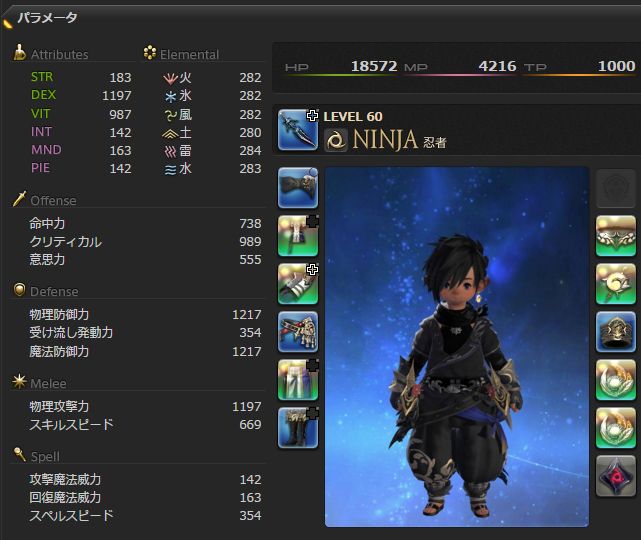This screenshot has height=540, width=641.
Task: Click the VIT attribute label
Action: pos(40,113)
